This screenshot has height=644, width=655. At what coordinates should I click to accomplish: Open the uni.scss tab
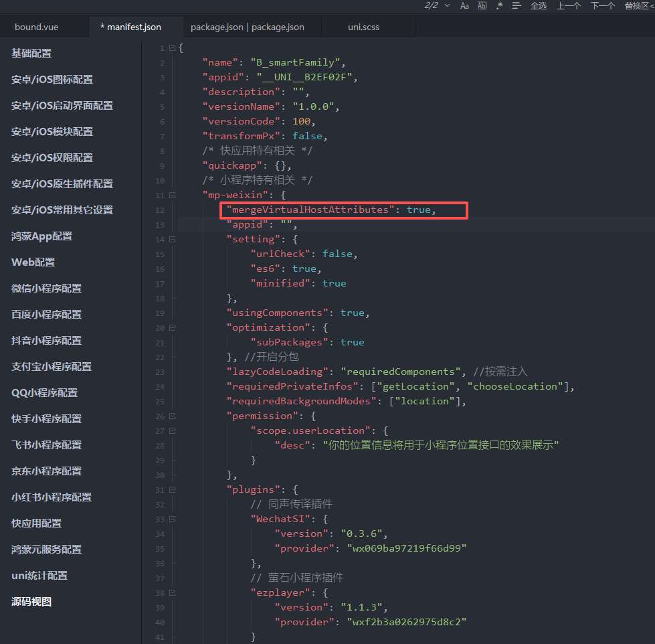click(x=363, y=27)
